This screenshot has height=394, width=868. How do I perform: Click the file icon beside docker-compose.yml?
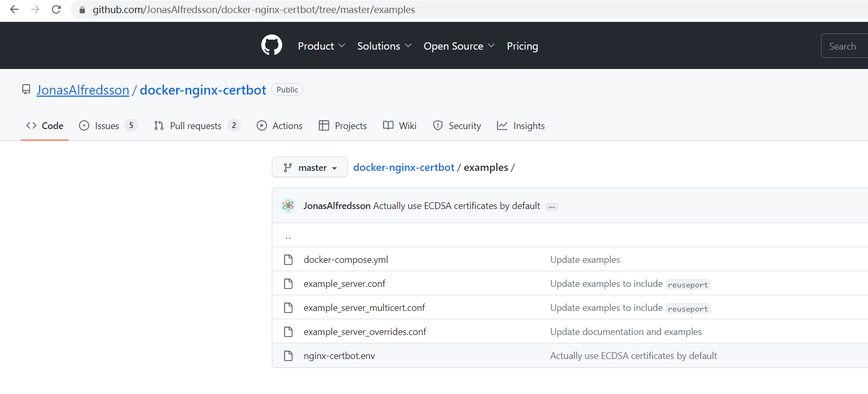[x=288, y=260]
